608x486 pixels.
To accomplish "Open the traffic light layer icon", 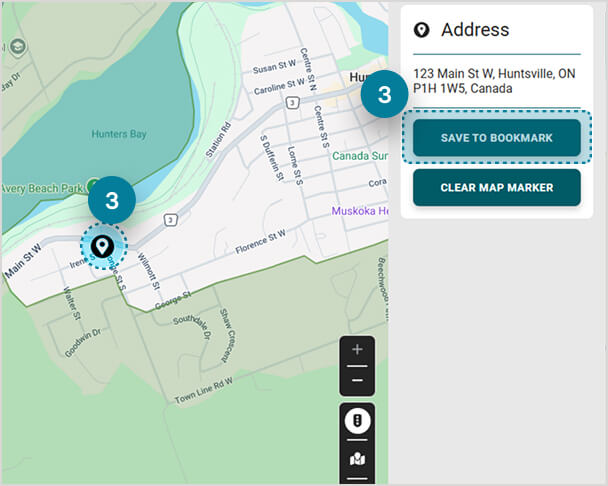I will 358,420.
